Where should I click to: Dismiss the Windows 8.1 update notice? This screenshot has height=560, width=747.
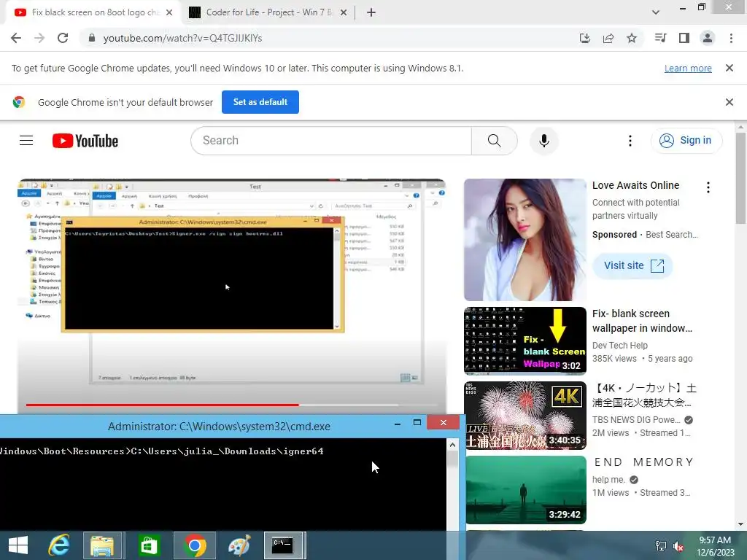tap(729, 68)
